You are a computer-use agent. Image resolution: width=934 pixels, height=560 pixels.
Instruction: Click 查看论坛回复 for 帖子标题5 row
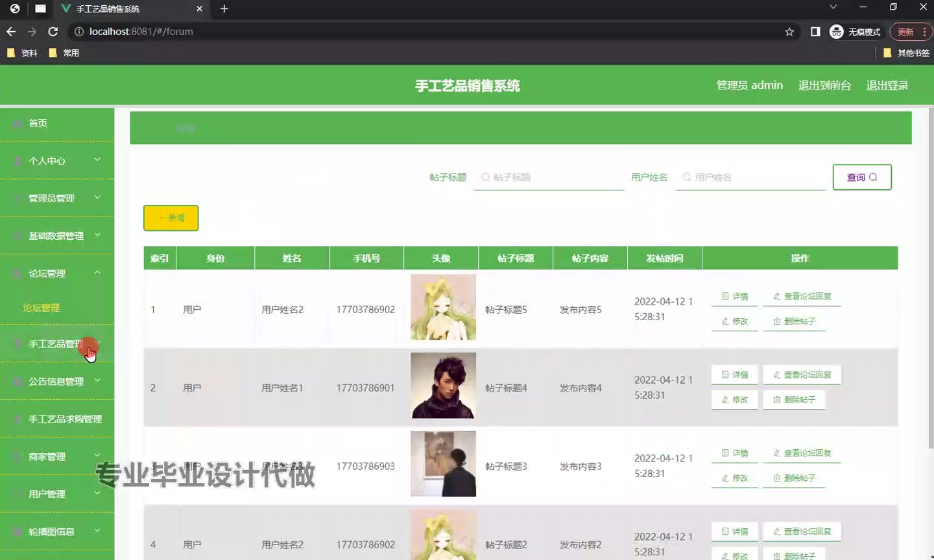(802, 296)
